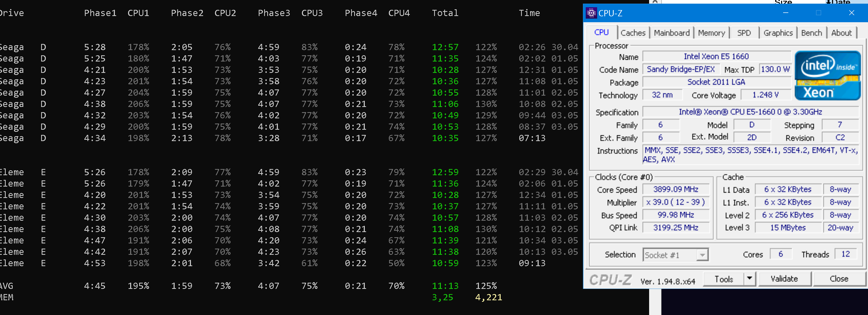Go to the SPD tab
This screenshot has width=868, height=315.
[x=744, y=33]
